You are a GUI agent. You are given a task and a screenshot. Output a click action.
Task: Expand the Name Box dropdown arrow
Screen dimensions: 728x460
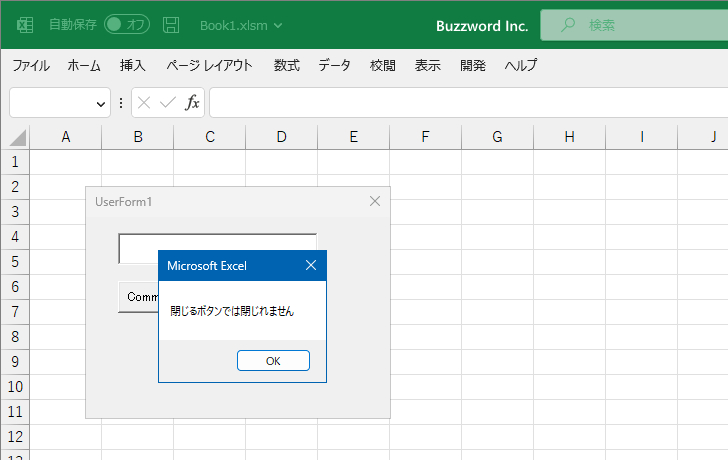tap(100, 104)
